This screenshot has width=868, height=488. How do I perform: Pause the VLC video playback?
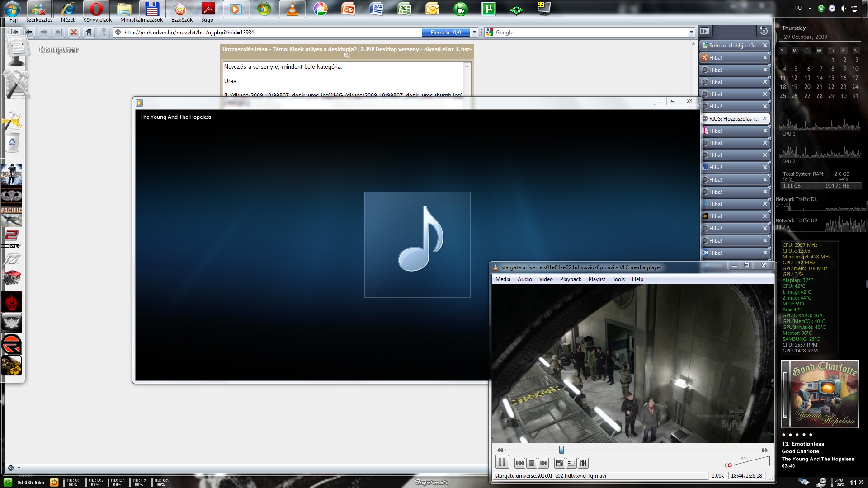[502, 462]
